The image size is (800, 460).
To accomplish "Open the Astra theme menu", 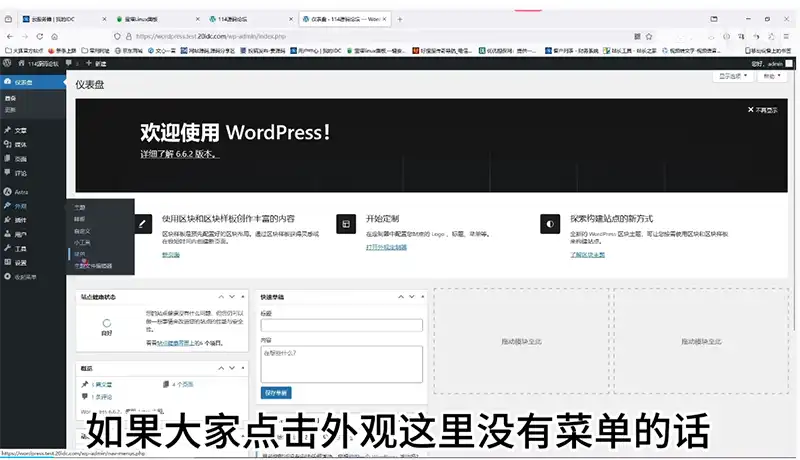I will click(x=21, y=191).
